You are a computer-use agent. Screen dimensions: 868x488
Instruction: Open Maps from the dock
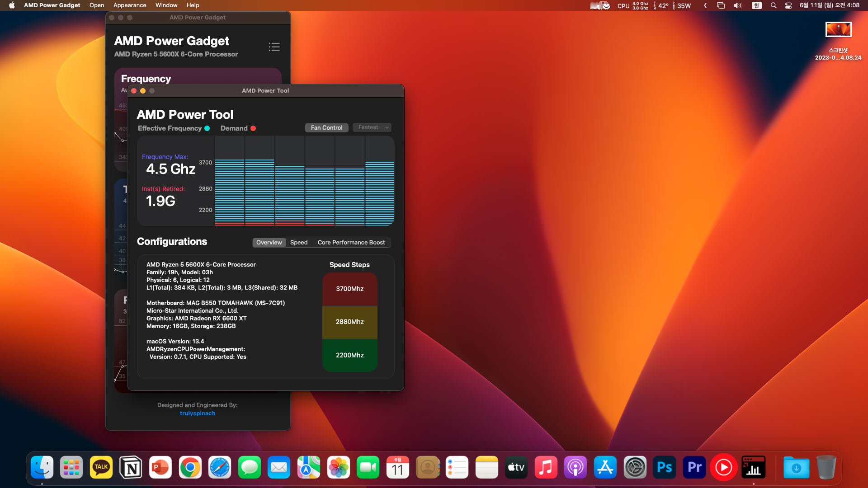309,467
